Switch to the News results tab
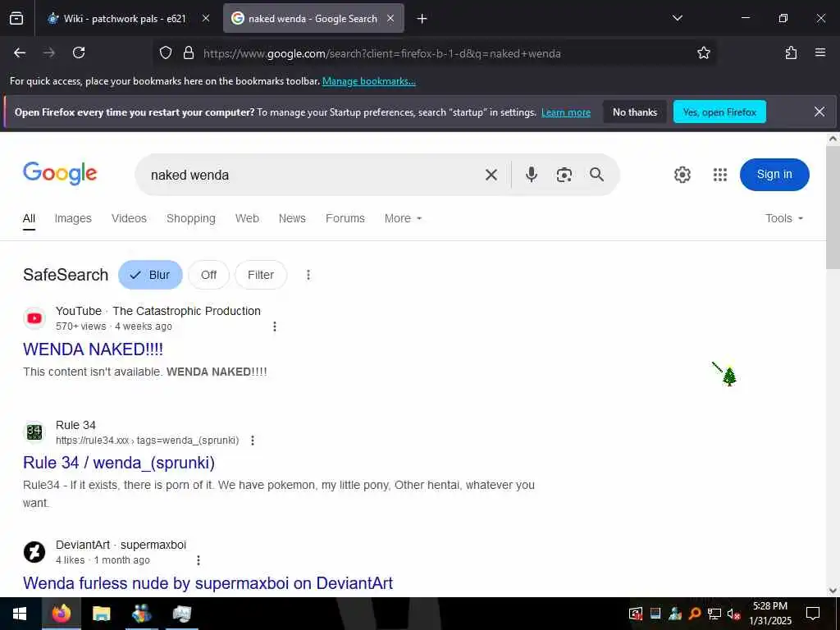The image size is (840, 630). (292, 218)
